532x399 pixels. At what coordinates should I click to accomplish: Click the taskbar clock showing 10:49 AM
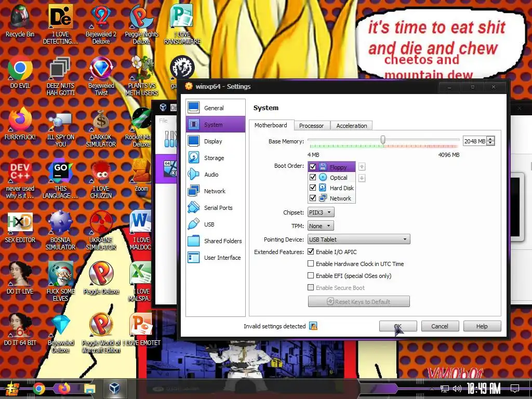[484, 389]
